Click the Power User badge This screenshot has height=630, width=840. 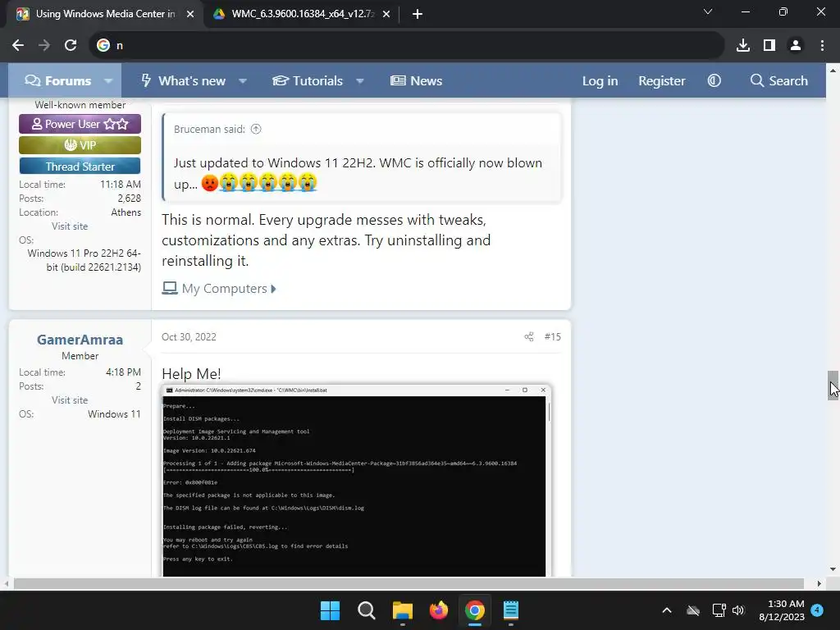click(x=80, y=124)
